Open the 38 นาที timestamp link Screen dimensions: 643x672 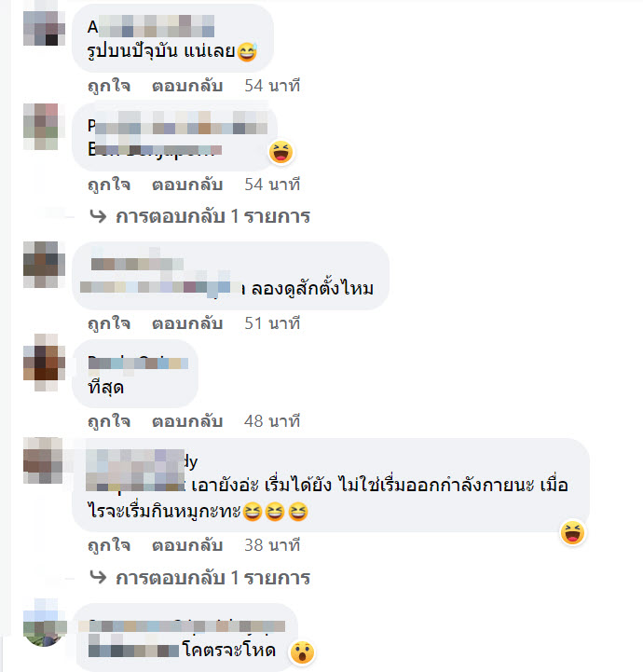(272, 545)
